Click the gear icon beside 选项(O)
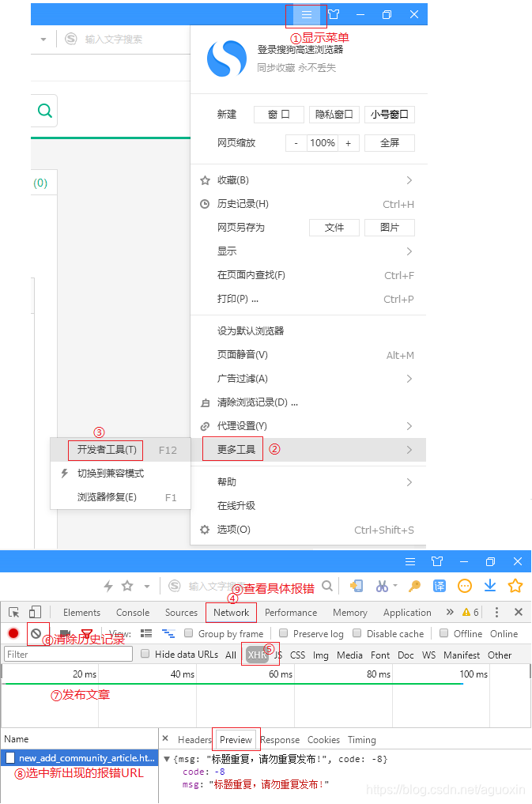The image size is (532, 804). click(205, 530)
